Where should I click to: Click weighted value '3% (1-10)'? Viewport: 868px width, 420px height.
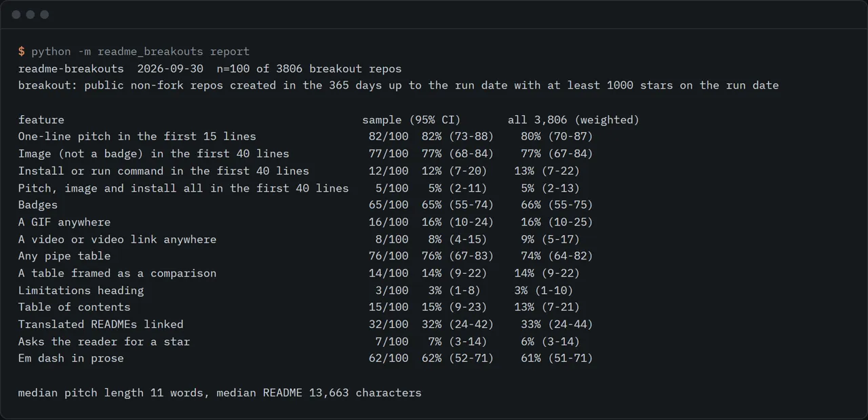click(x=544, y=291)
